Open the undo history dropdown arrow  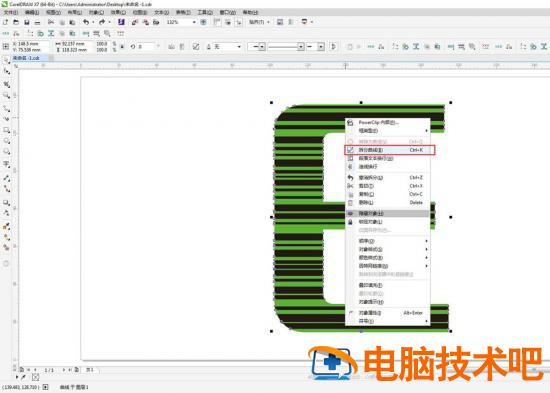93,22
